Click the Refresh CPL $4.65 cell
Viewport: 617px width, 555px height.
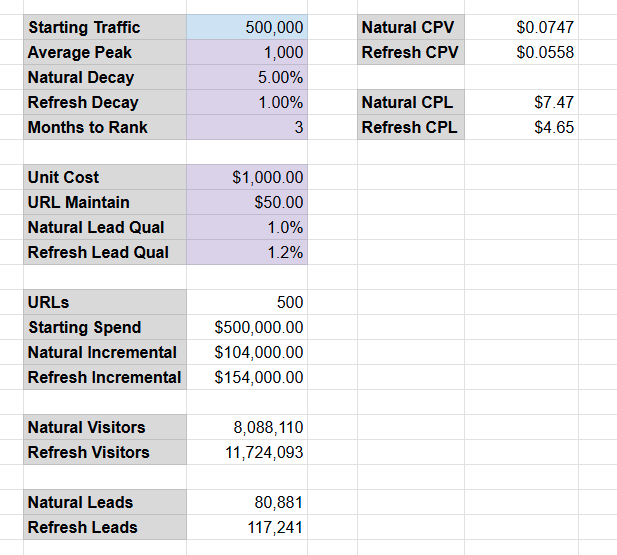click(522, 128)
